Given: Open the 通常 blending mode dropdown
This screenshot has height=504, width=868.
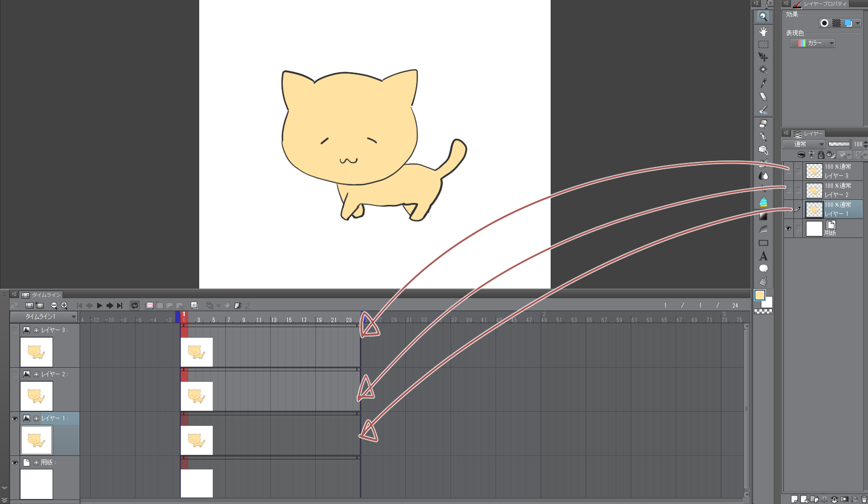Looking at the screenshot, I should click(803, 144).
